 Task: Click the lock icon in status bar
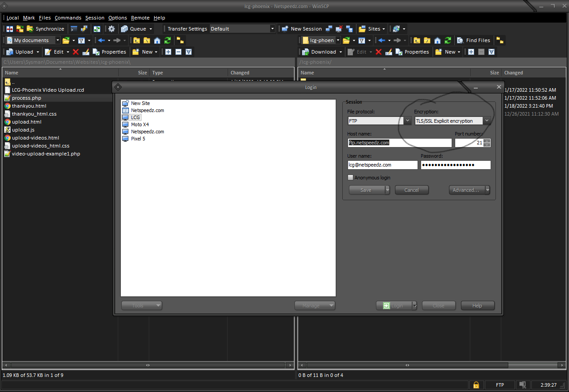click(x=476, y=385)
